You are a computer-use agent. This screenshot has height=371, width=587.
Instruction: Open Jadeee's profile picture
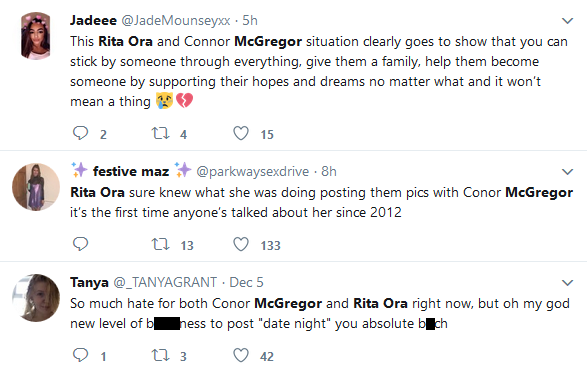click(36, 36)
